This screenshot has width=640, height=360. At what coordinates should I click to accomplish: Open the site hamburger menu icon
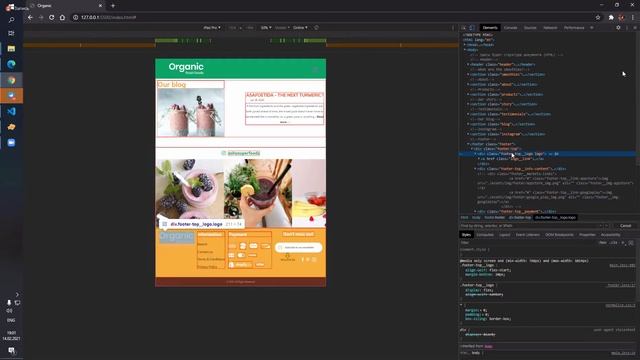pos(316,69)
